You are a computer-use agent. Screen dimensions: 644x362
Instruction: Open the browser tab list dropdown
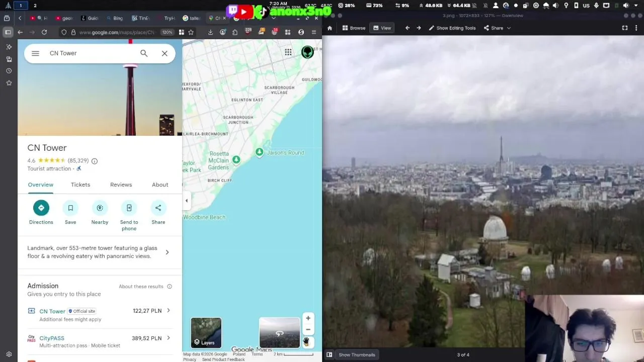[x=274, y=18]
